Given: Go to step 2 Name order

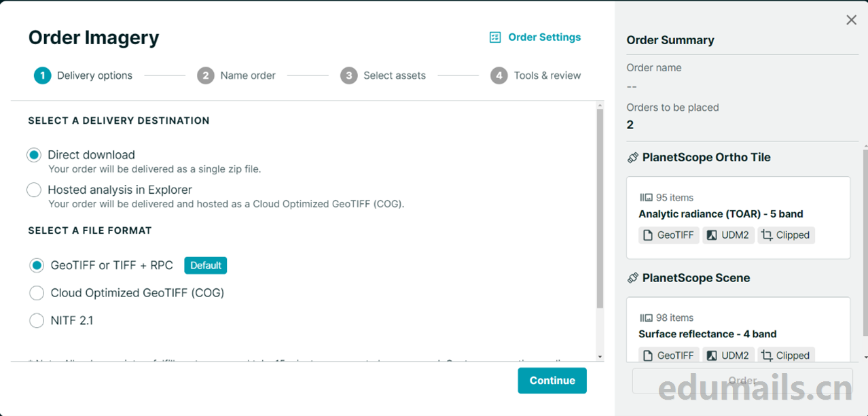Looking at the screenshot, I should pos(236,75).
